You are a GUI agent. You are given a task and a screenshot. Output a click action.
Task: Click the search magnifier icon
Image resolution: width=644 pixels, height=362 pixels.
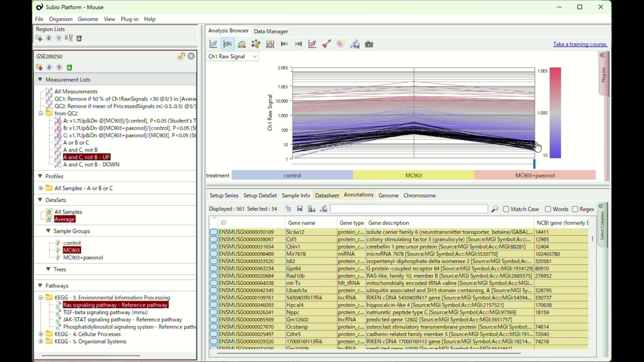[495, 209]
